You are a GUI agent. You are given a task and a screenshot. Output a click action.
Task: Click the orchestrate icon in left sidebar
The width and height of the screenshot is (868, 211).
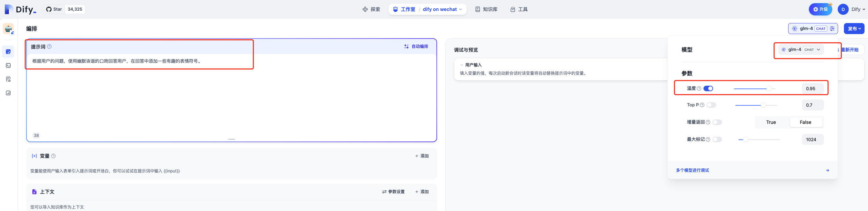click(x=8, y=52)
